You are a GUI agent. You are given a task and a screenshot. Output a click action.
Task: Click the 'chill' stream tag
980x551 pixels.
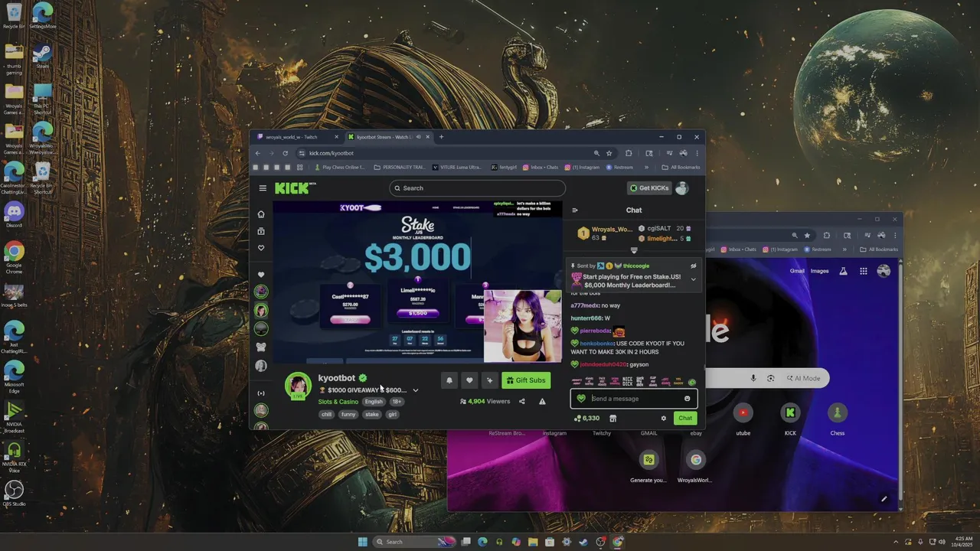click(327, 414)
